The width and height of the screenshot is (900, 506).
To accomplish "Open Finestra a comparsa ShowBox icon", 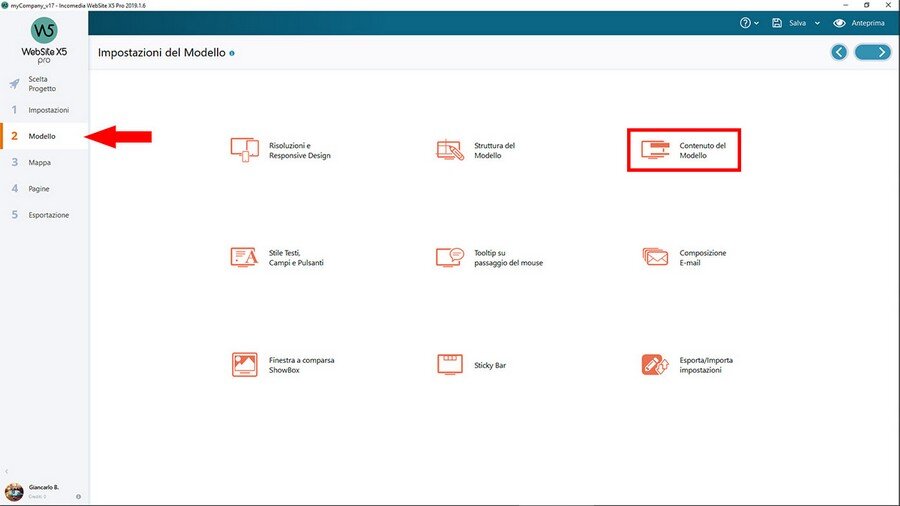I will pyautogui.click(x=245, y=365).
